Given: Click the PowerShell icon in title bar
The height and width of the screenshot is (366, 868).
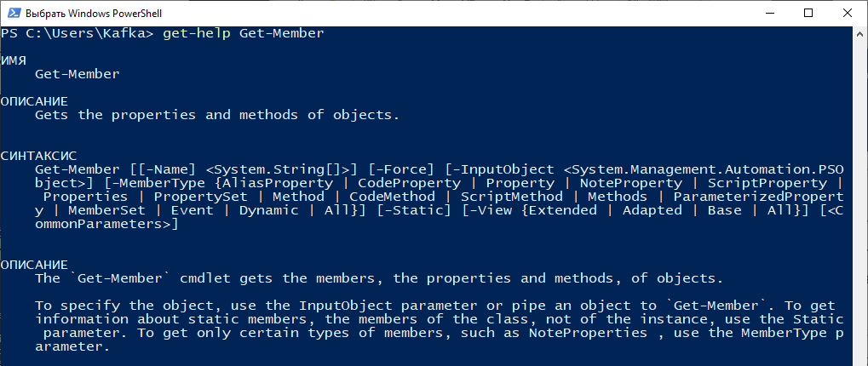Looking at the screenshot, I should click(x=13, y=14).
